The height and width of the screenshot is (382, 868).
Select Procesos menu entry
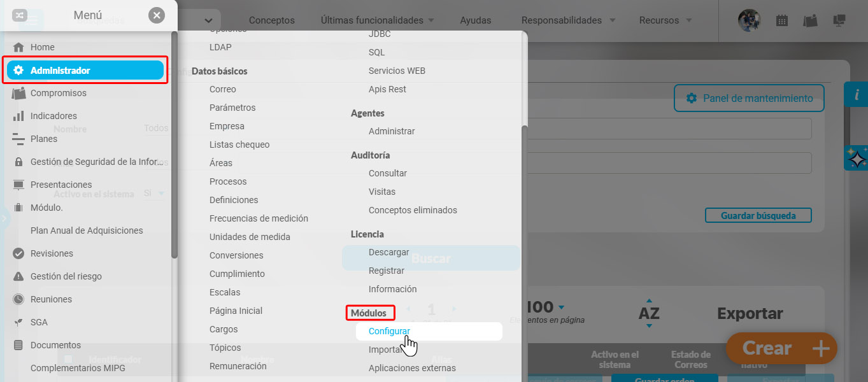tap(228, 181)
